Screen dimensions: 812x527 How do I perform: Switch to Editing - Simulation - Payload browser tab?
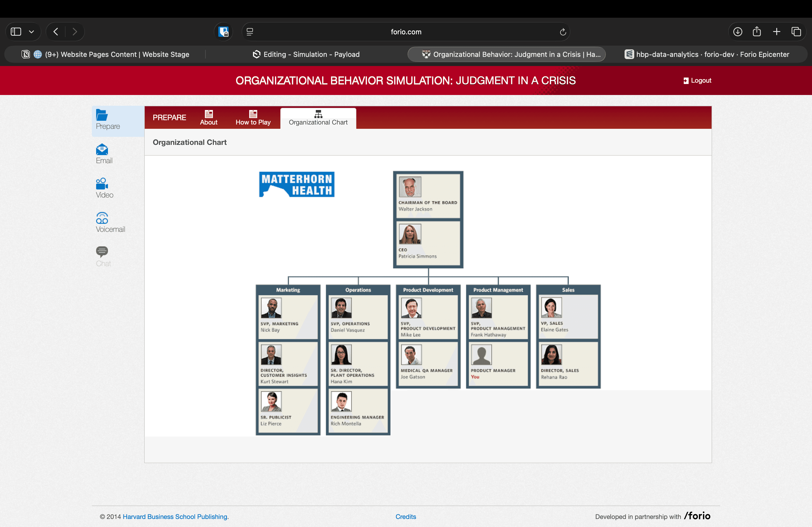(306, 54)
